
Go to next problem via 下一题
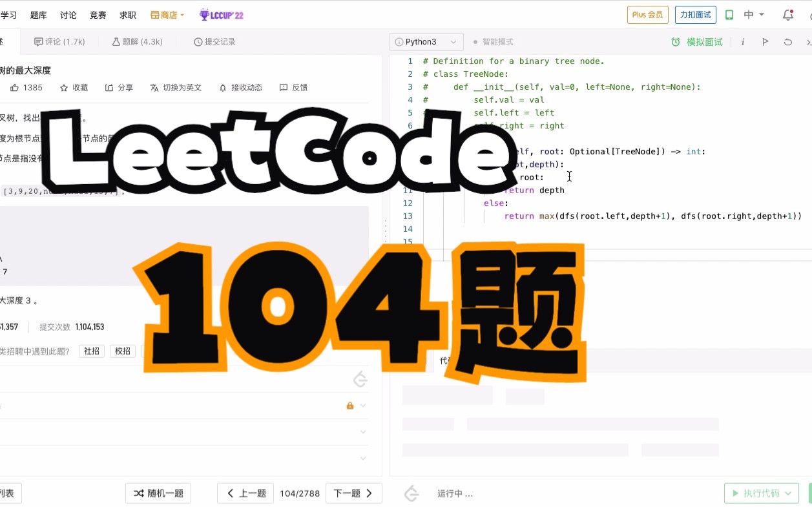click(349, 493)
